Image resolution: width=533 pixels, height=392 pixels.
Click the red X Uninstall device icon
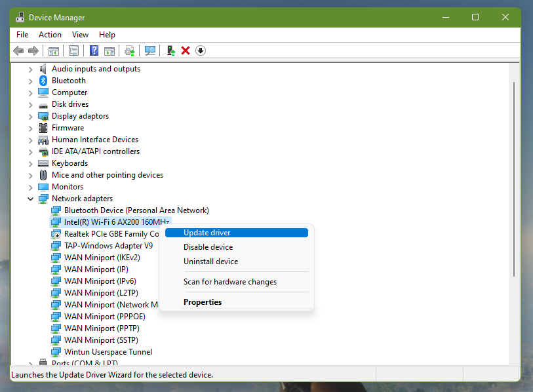pos(186,50)
